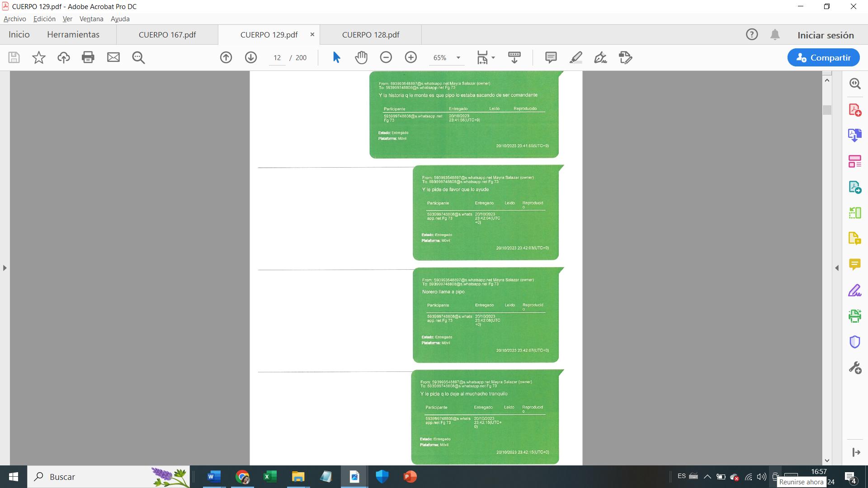Open the search zoom tool in sidebar
The width and height of the screenshot is (868, 488).
[854, 84]
